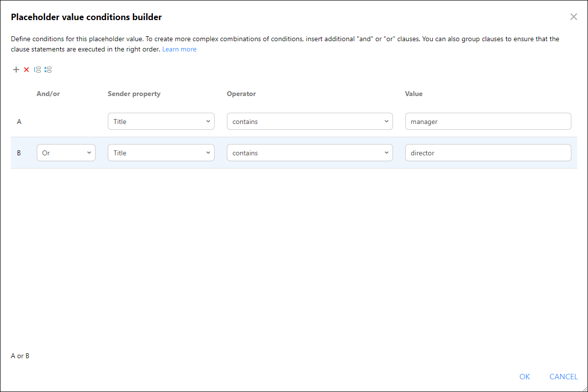Expand row A Title sender property dropdown
The width and height of the screenshot is (588, 392).
point(161,122)
